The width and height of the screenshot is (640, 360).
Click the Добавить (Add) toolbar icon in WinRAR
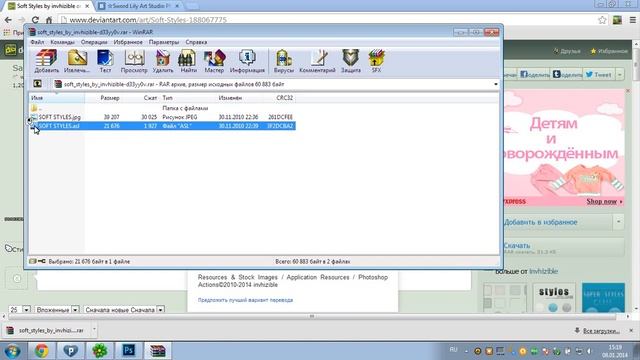pyautogui.click(x=46, y=61)
